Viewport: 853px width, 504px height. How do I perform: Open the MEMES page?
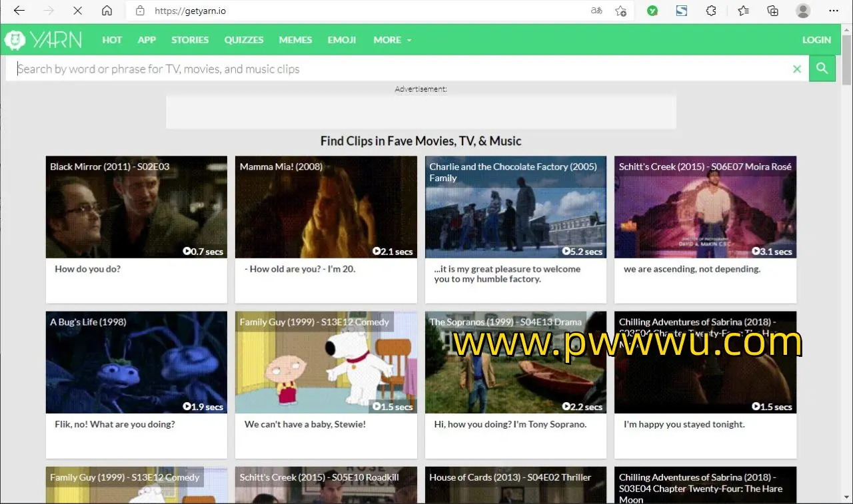295,40
